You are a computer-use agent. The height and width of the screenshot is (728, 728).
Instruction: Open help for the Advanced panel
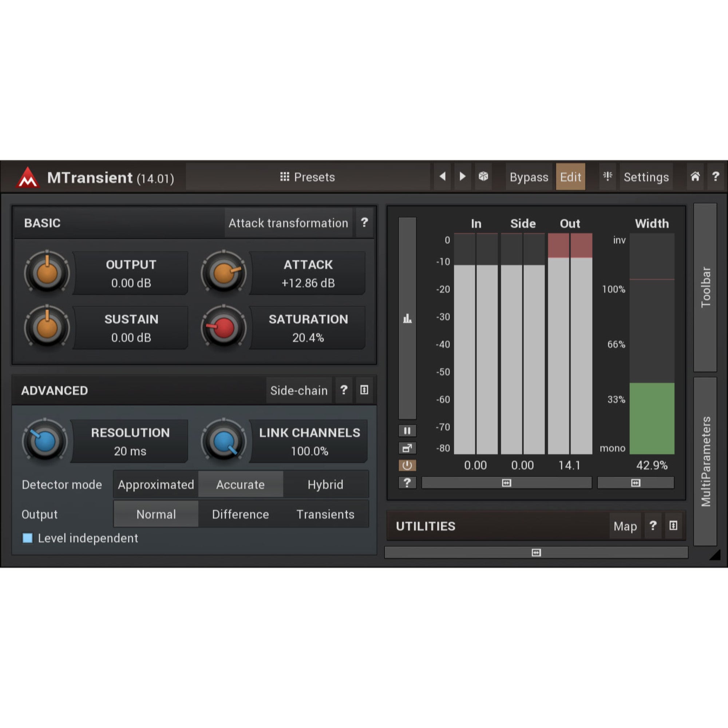coord(344,390)
